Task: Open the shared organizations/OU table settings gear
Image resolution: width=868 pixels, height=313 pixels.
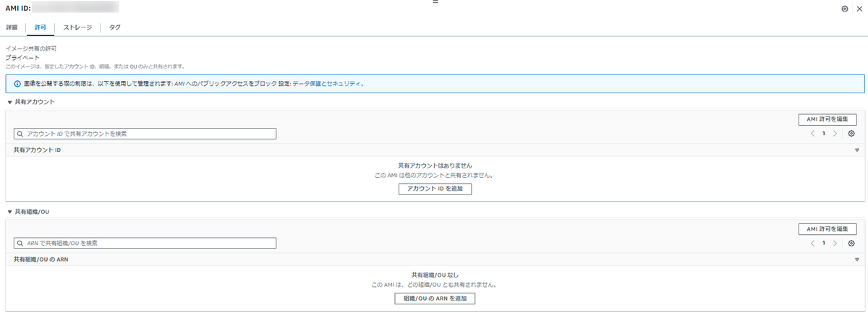Action: point(851,243)
